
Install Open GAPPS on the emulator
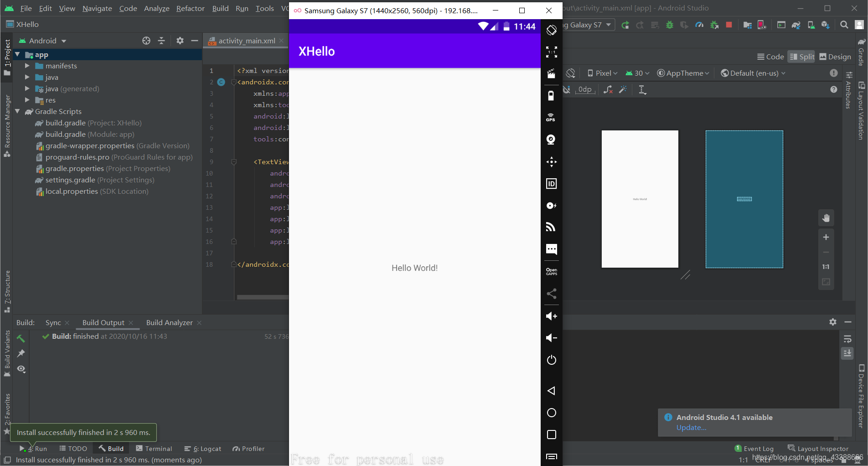[552, 271]
